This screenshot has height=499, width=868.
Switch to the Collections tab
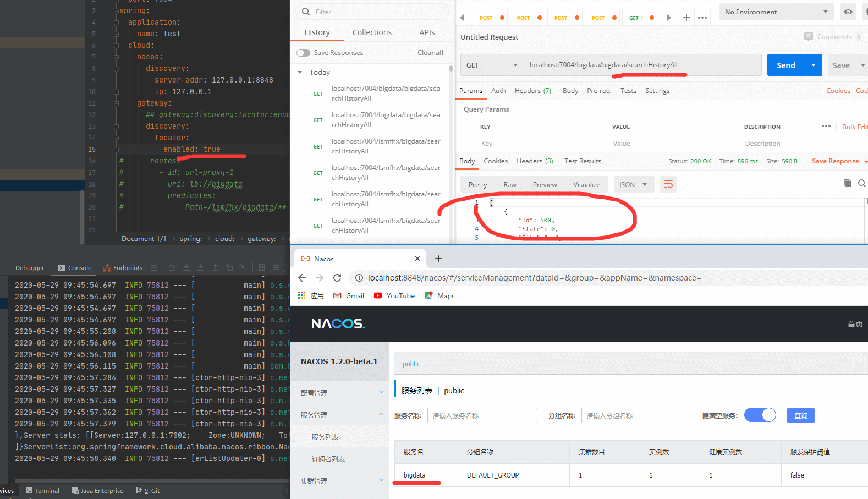point(372,32)
